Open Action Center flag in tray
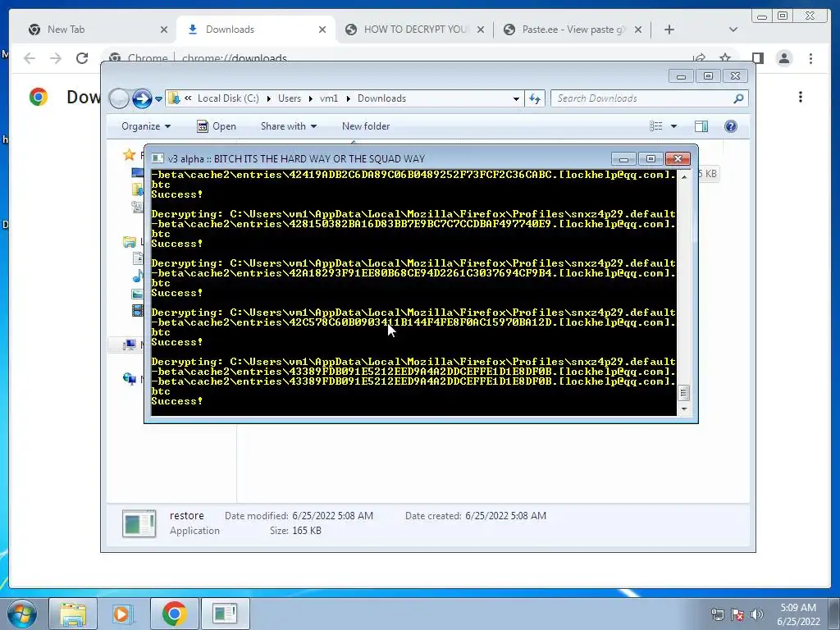The image size is (840, 630). (x=737, y=614)
